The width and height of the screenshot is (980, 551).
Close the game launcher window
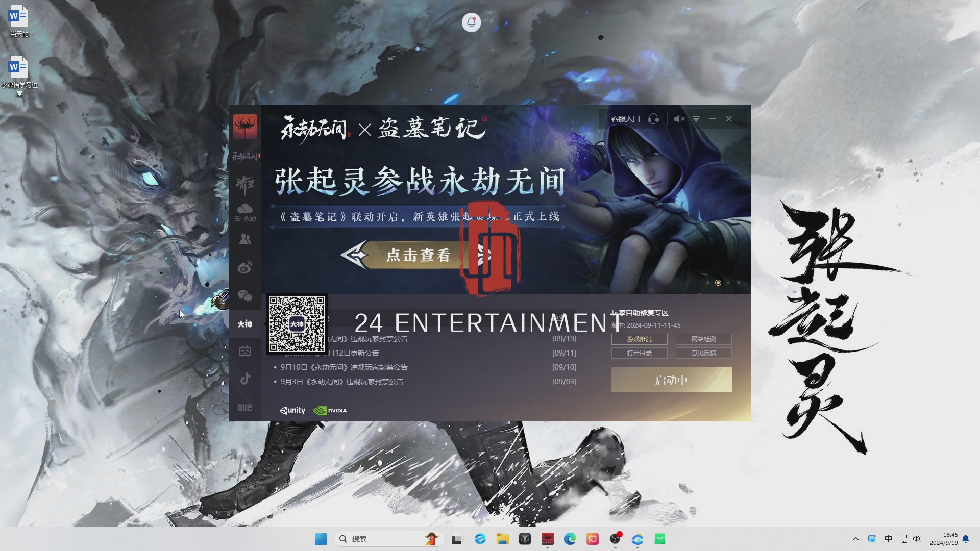[x=729, y=119]
